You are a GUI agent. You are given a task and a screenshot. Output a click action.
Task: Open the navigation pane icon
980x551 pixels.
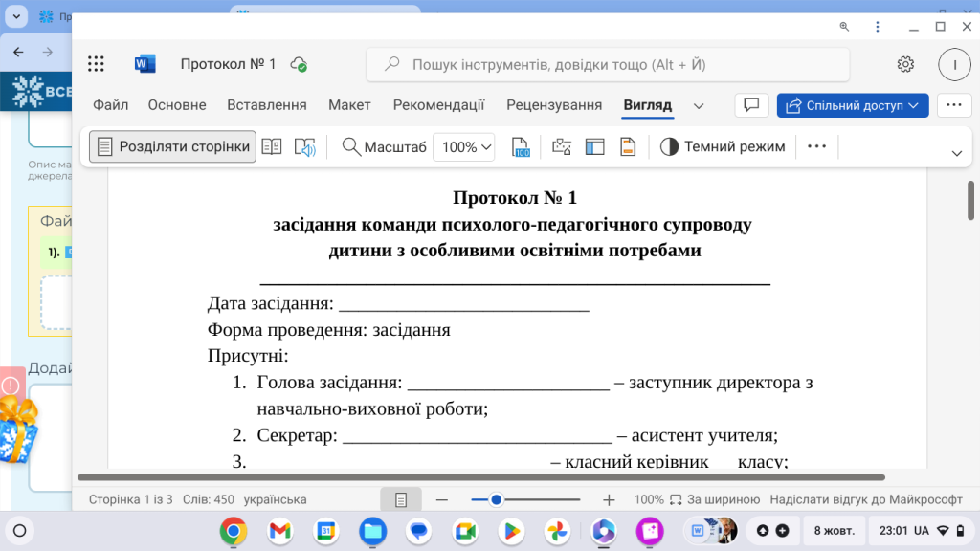(595, 146)
